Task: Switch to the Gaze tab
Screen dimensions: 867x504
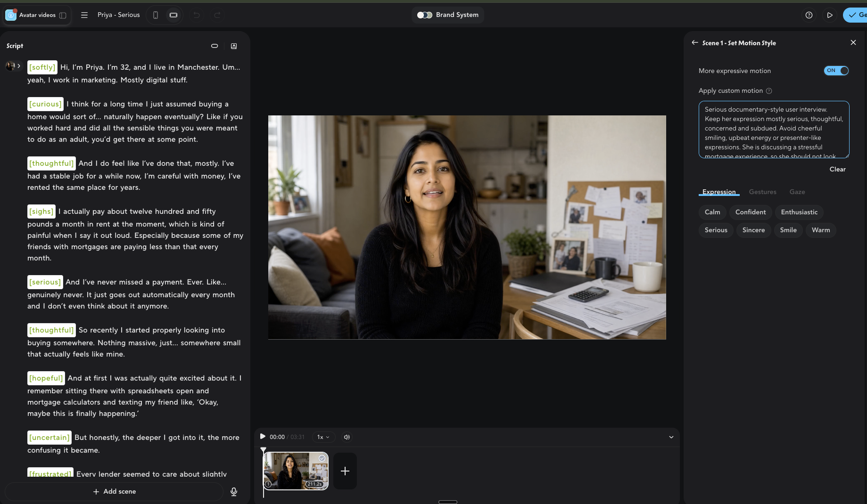Action: [797, 192]
